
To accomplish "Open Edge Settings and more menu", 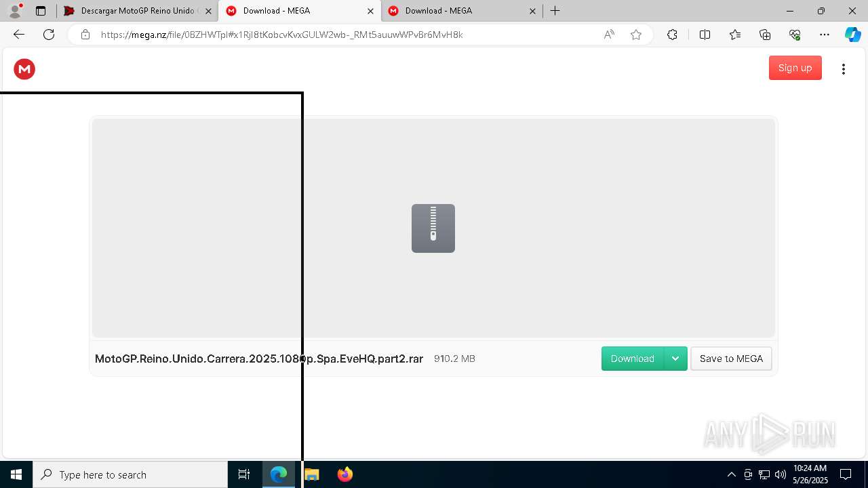I will pos(825,35).
